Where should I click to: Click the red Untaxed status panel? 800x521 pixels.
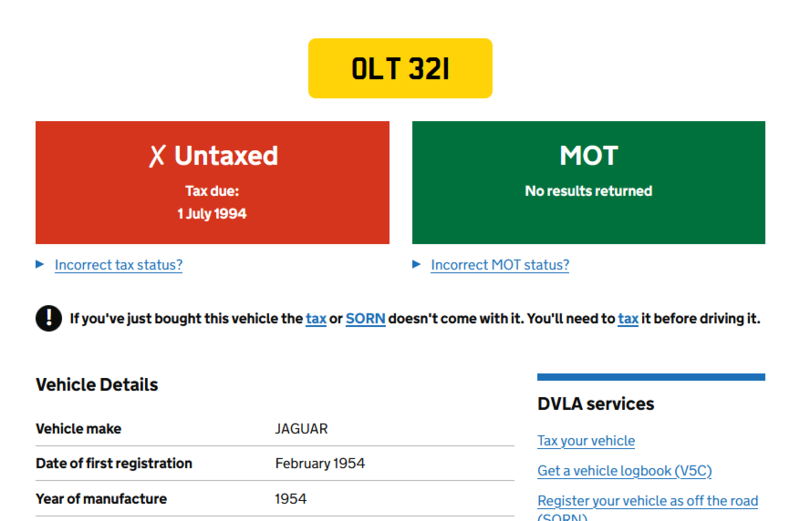pos(212,182)
